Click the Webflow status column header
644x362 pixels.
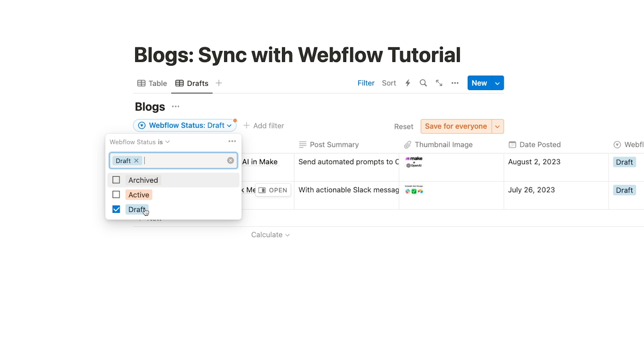pyautogui.click(x=628, y=144)
